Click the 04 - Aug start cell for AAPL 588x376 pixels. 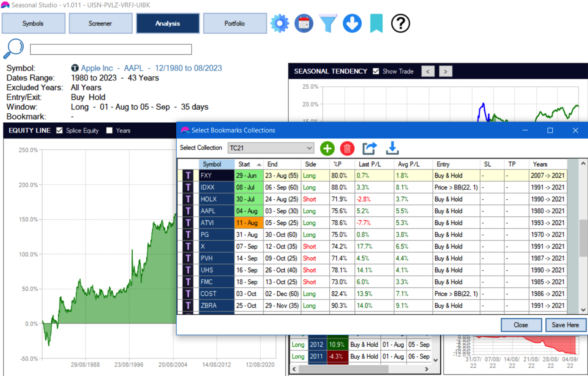pyautogui.click(x=249, y=211)
